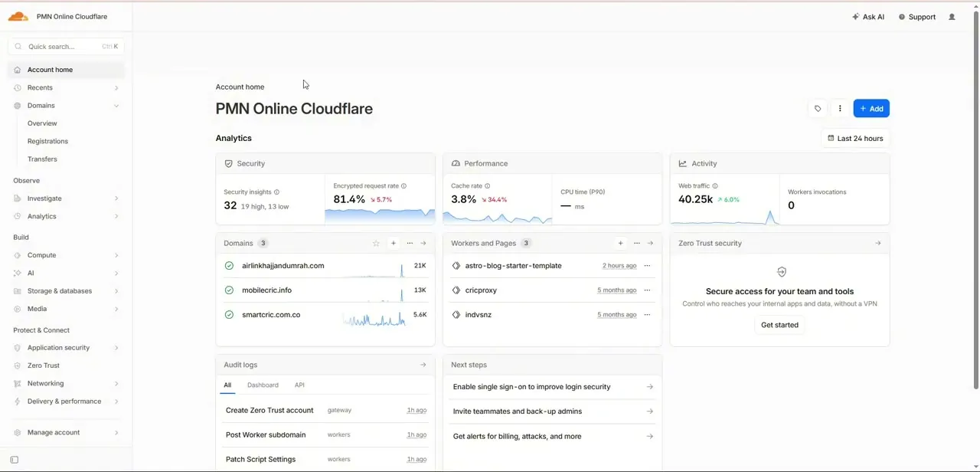The image size is (980, 472).
Task: Expand the Investigate sidebar section
Action: tap(66, 198)
